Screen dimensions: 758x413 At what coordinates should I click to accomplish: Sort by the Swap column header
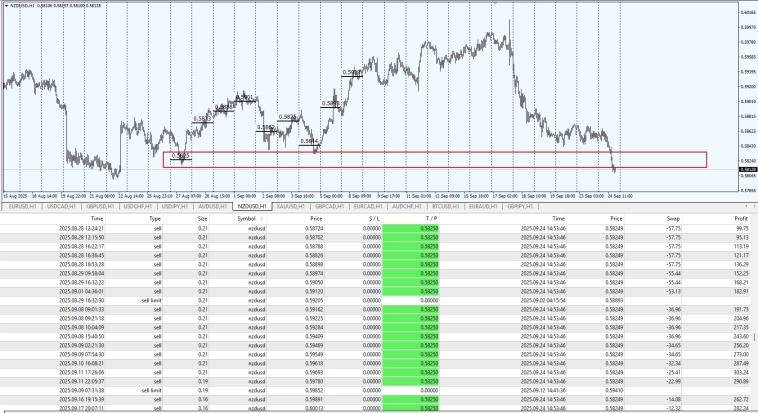653,219
